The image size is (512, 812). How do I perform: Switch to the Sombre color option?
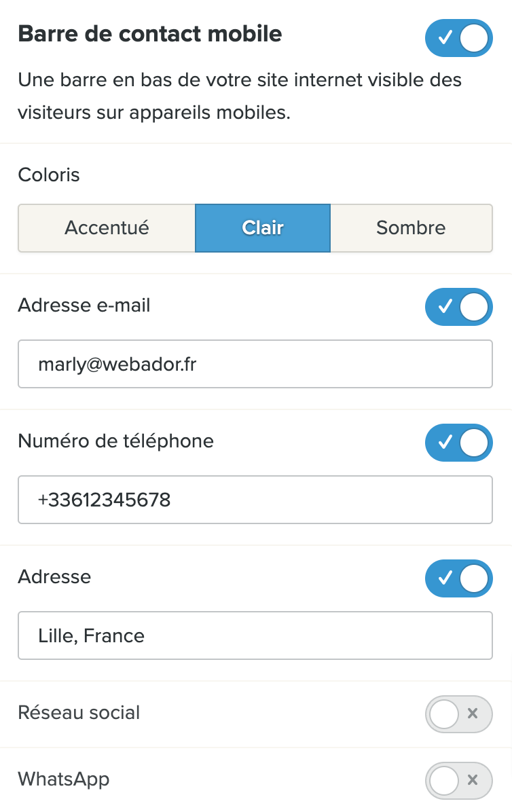411,227
